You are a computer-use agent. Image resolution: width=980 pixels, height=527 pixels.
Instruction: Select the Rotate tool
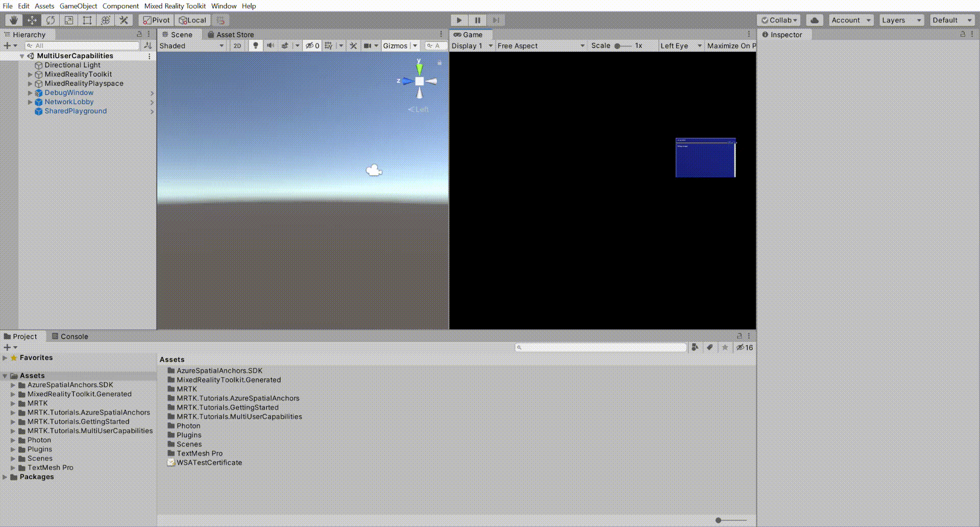[50, 20]
